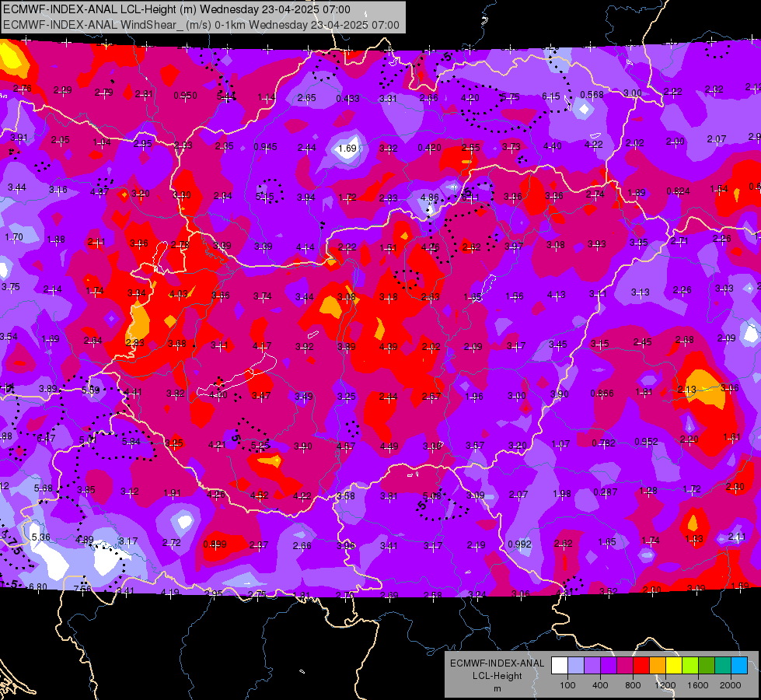This screenshot has height=700, width=761.
Task: Click the wind shear value 0.824
Action: (x=678, y=191)
